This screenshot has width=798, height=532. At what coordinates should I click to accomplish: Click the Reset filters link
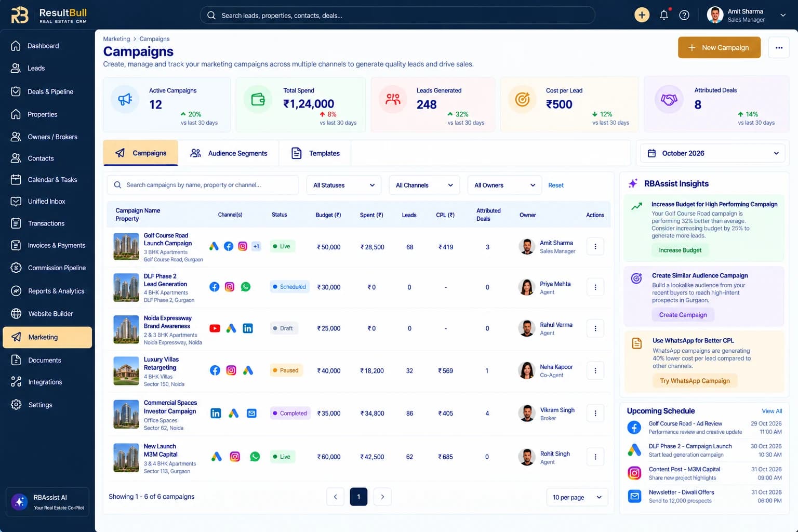pos(556,185)
